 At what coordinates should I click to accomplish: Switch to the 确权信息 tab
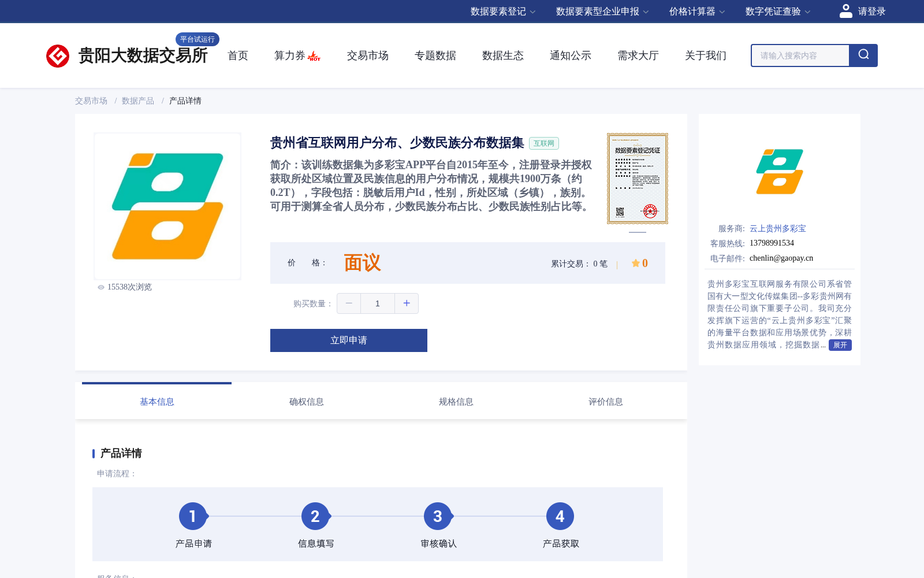(307, 402)
